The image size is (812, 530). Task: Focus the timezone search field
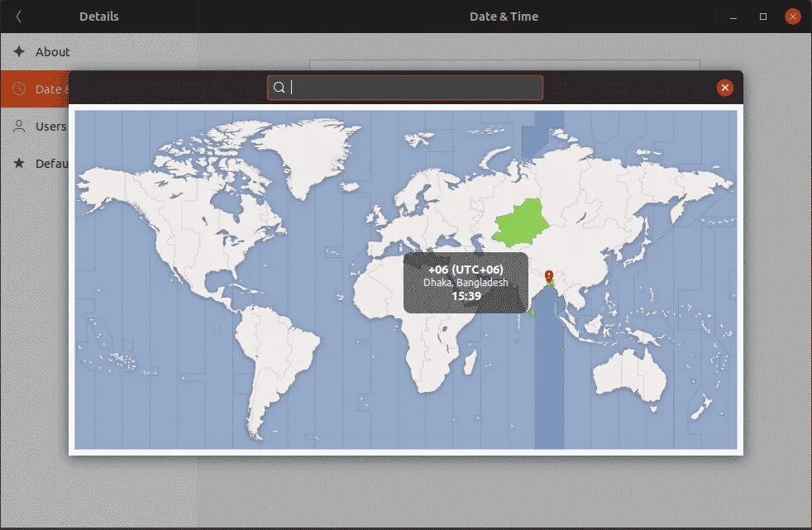coord(405,88)
